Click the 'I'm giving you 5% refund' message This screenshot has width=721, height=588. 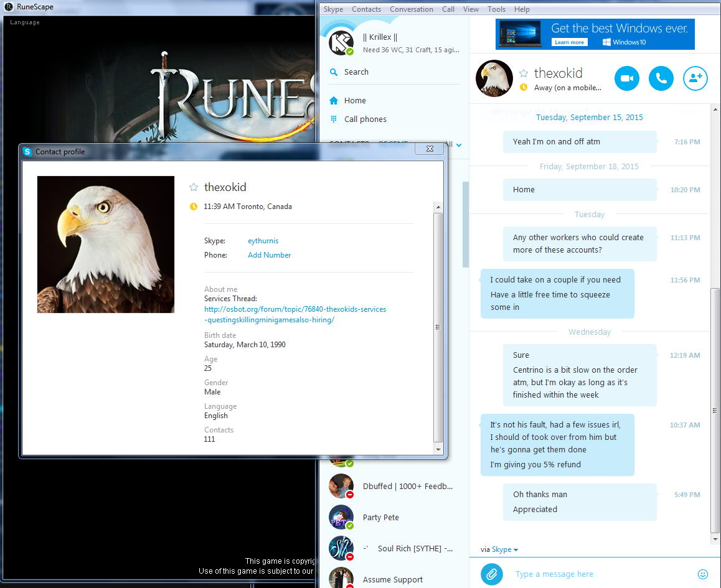(x=535, y=464)
